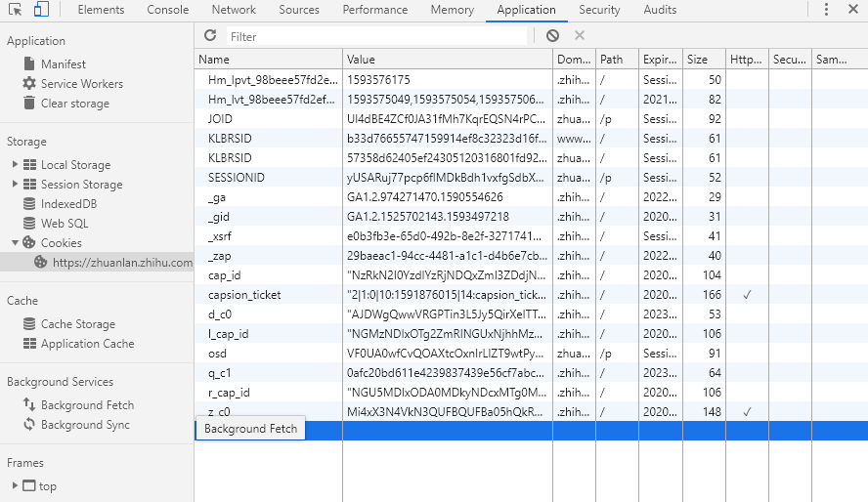The height and width of the screenshot is (502, 868).
Task: Select Cookies in the Storage tree
Action: tap(61, 243)
